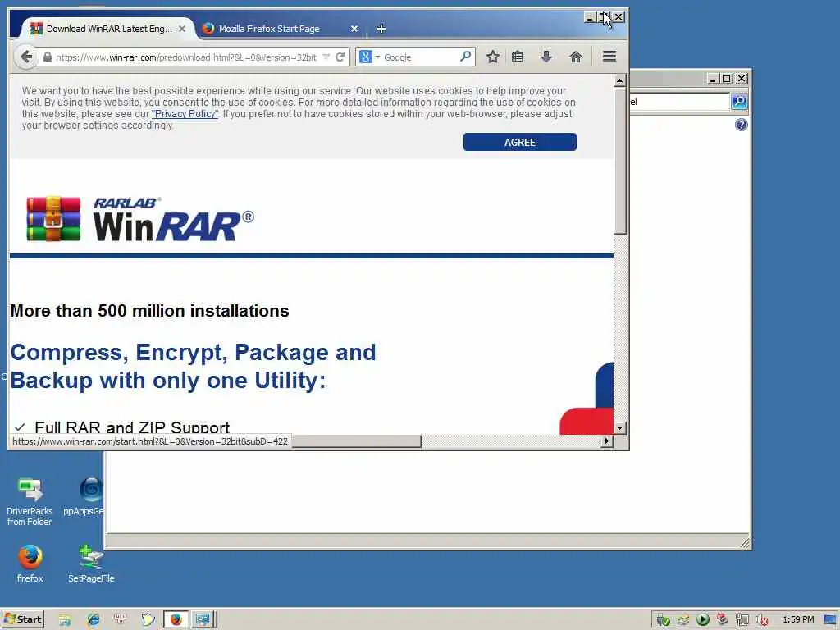Viewport: 840px width, 630px height.
Task: Click the vertical scrollbar thumb in Firefox
Action: [x=620, y=161]
